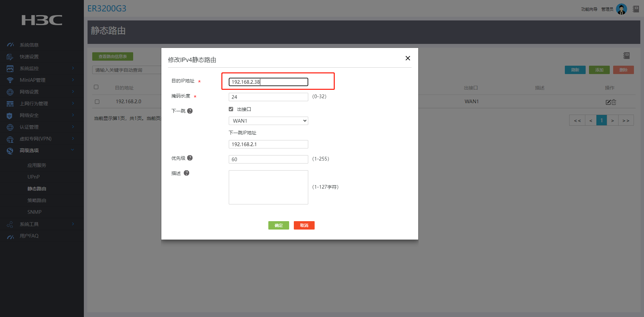Viewport: 644px width, 317px height.
Task: Open the 策略路由 submenu item
Action: (37, 200)
